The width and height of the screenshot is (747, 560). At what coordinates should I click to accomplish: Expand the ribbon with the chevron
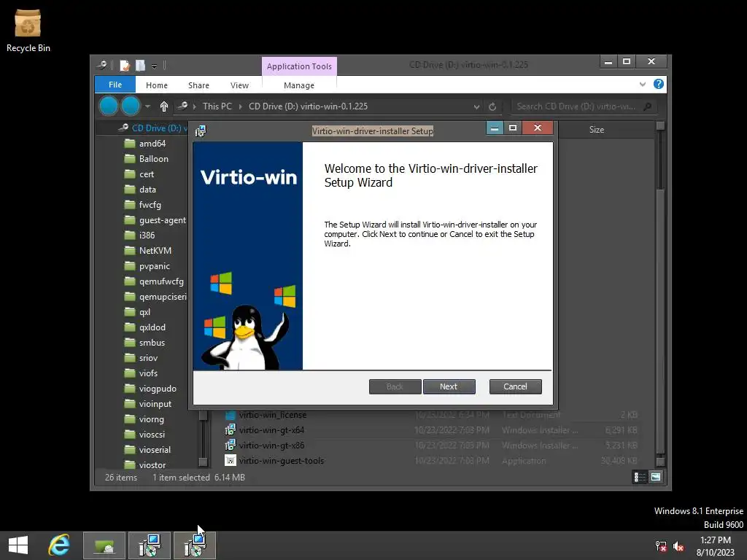tap(643, 85)
